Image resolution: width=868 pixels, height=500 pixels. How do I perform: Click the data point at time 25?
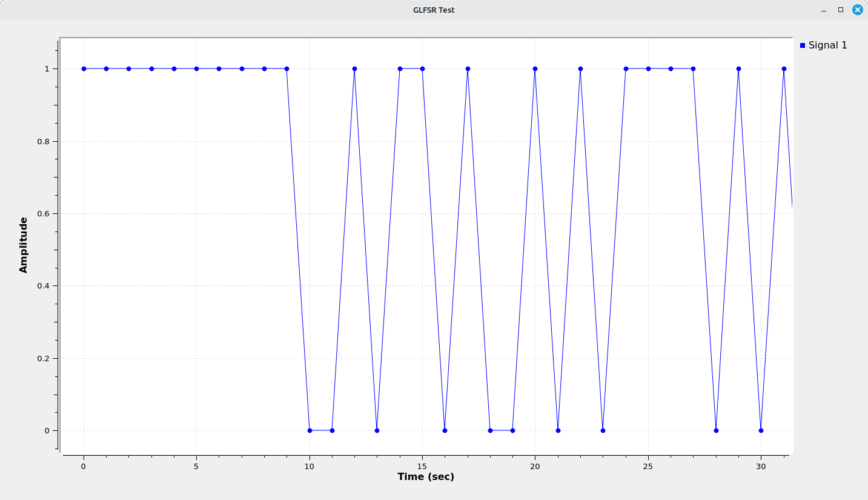pos(648,68)
